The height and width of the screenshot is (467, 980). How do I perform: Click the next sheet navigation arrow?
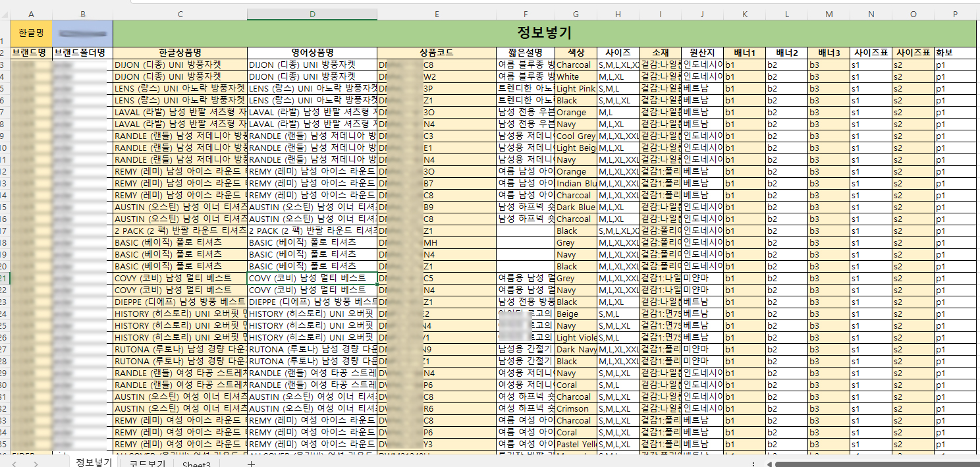coord(36,464)
